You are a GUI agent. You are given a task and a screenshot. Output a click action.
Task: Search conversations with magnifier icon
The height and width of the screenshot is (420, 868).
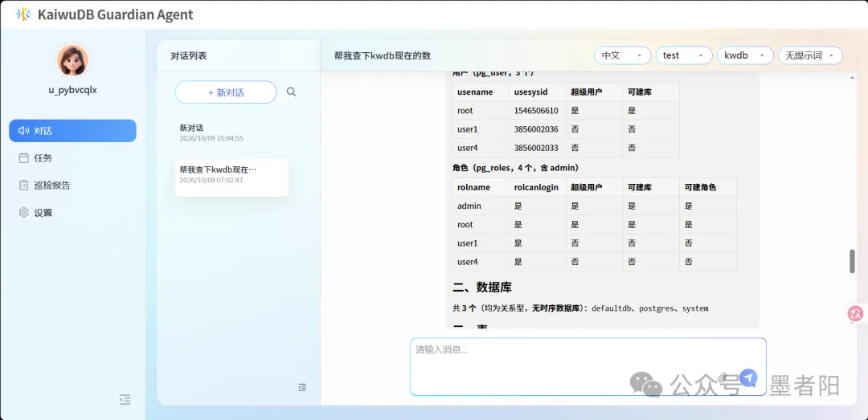[291, 92]
